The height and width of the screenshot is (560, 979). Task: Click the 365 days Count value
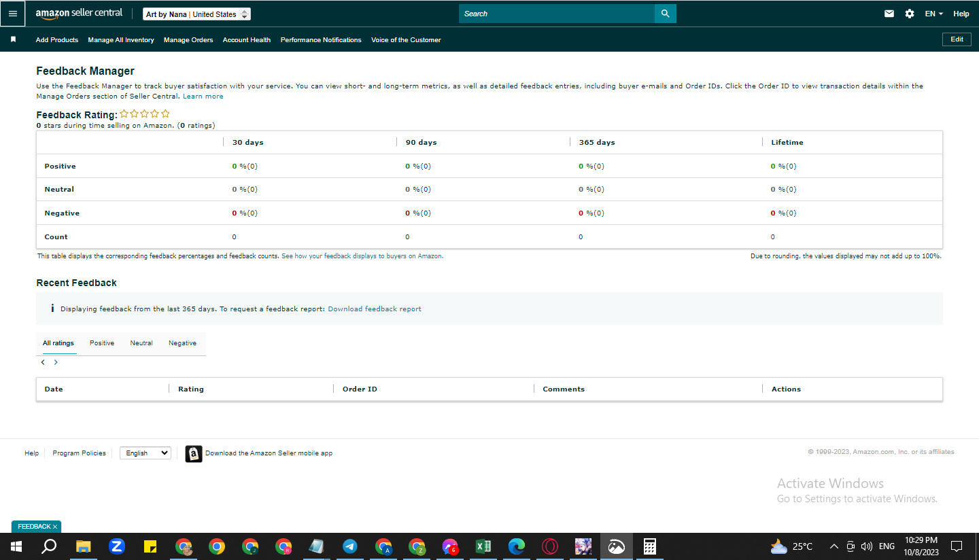(x=581, y=237)
